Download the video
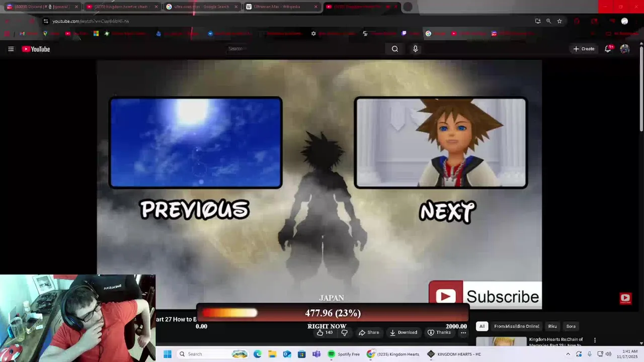This screenshot has width=644, height=362. tap(404, 332)
